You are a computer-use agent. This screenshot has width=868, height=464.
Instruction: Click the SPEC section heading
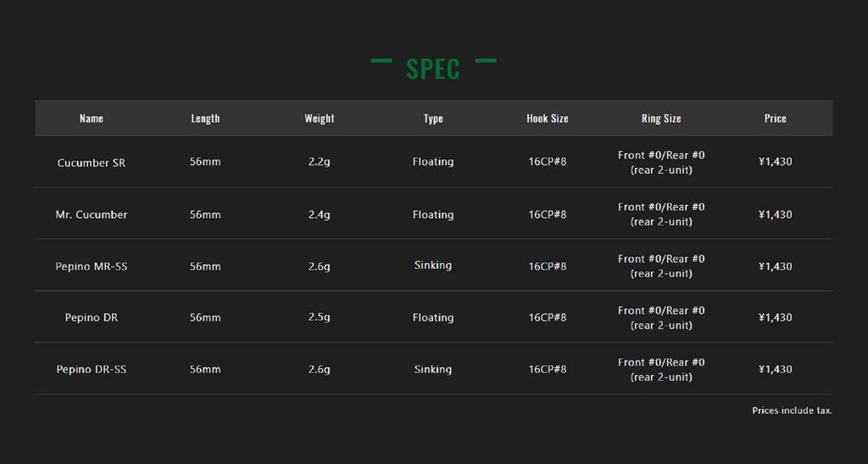pos(433,69)
